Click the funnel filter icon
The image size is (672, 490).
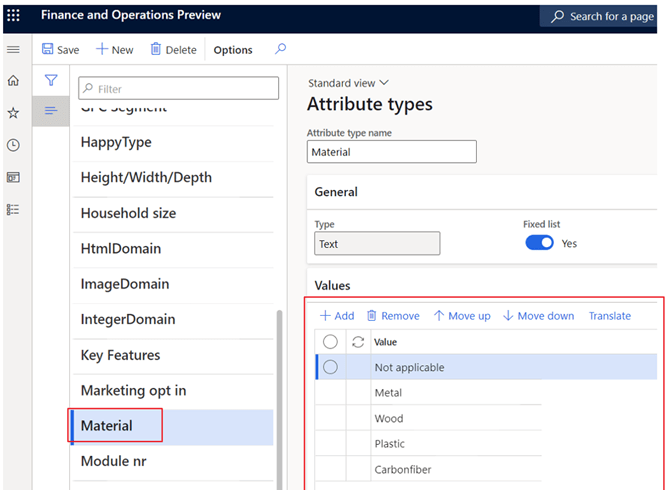[51, 81]
